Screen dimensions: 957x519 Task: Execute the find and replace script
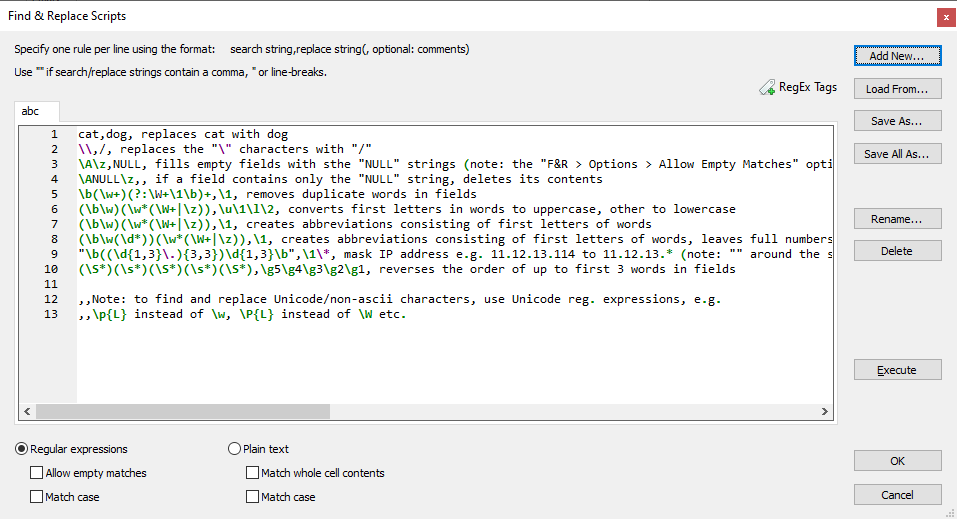click(x=897, y=370)
